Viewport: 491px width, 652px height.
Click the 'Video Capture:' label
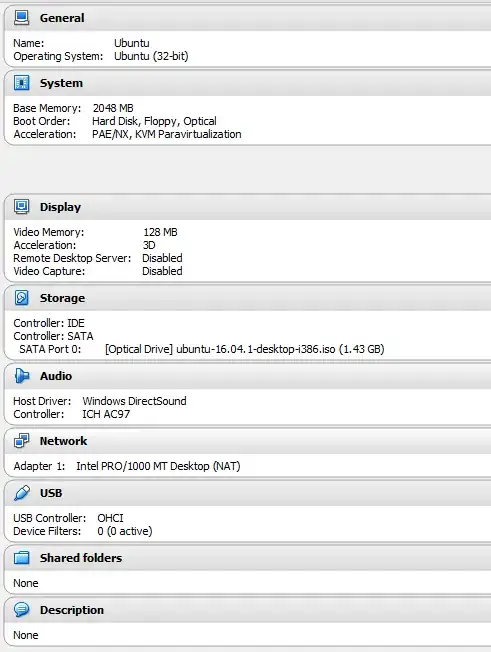(49, 272)
